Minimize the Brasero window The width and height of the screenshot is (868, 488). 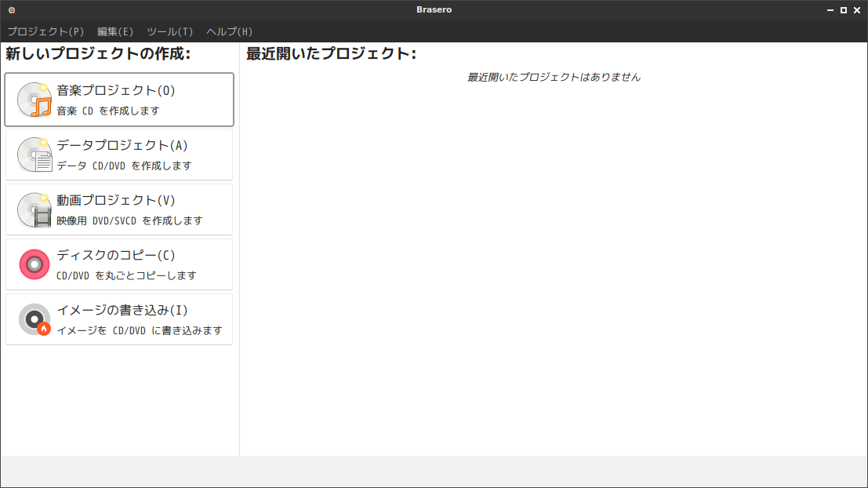[830, 10]
